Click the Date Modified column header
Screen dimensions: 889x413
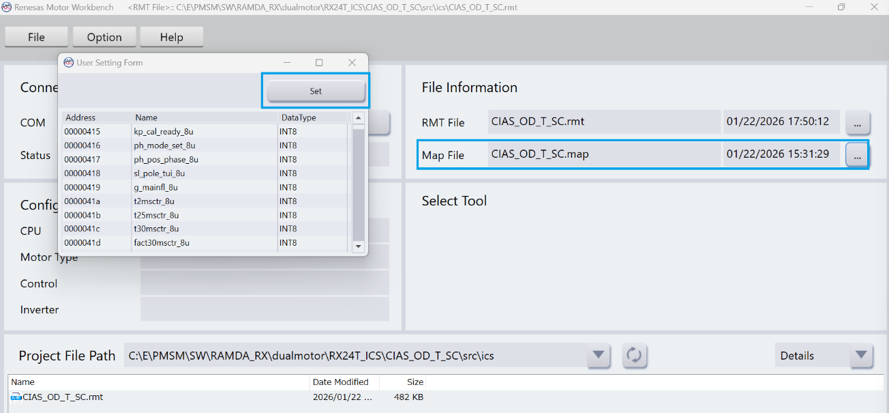tap(345, 382)
